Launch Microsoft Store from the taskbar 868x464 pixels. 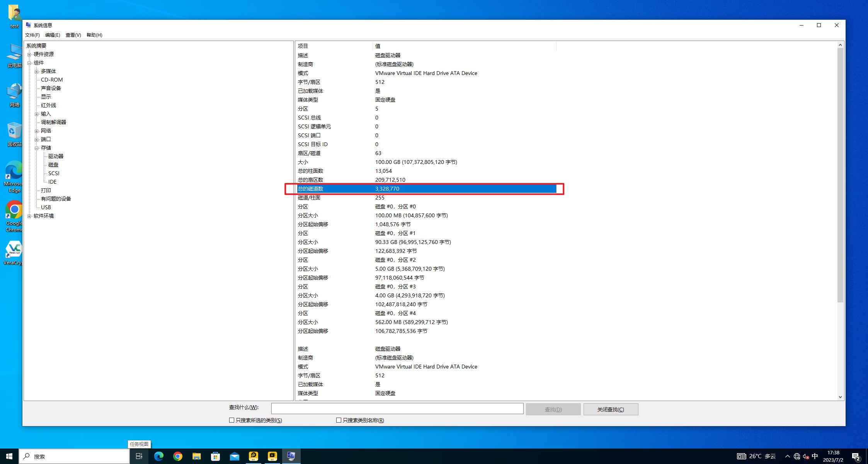[215, 456]
